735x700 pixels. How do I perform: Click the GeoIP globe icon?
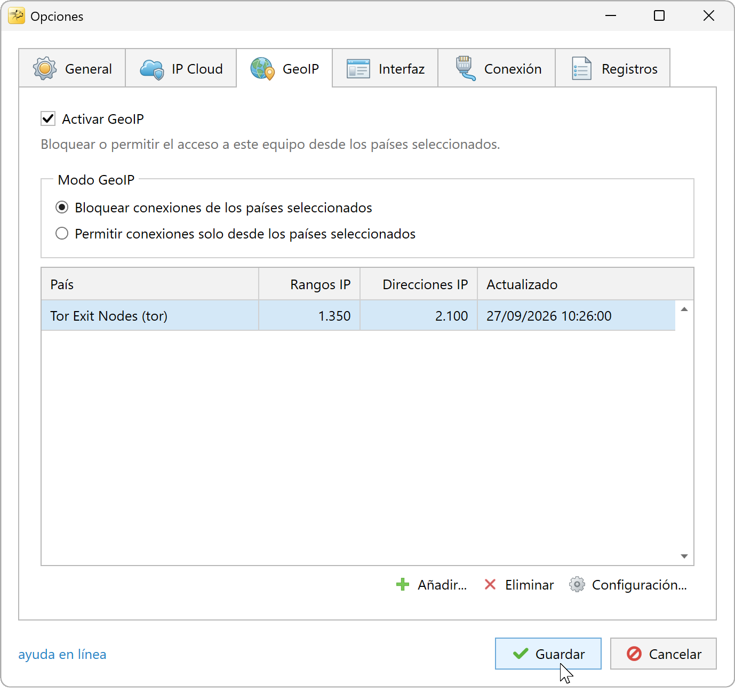coord(262,69)
